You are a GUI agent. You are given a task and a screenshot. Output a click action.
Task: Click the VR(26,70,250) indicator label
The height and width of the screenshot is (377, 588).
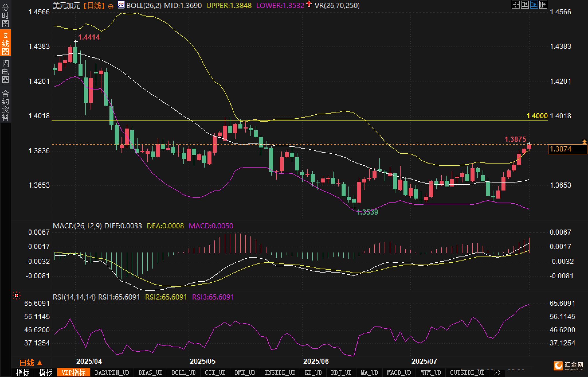click(x=337, y=5)
